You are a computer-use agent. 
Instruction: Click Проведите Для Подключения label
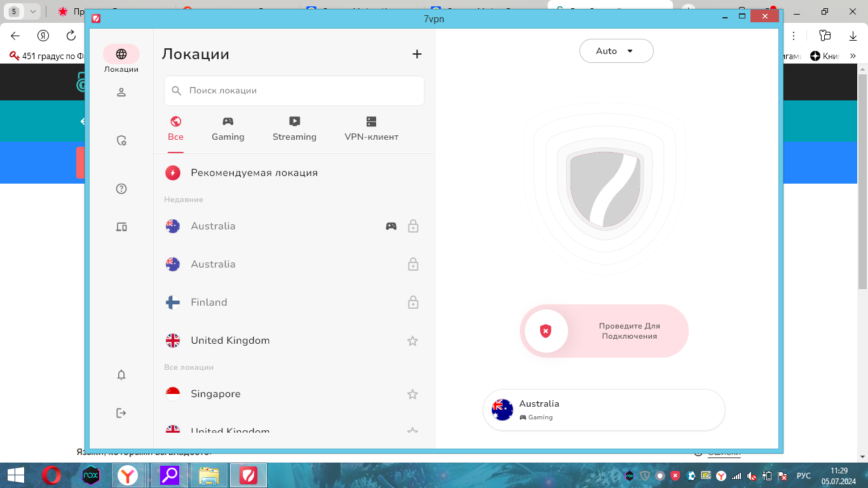point(629,331)
